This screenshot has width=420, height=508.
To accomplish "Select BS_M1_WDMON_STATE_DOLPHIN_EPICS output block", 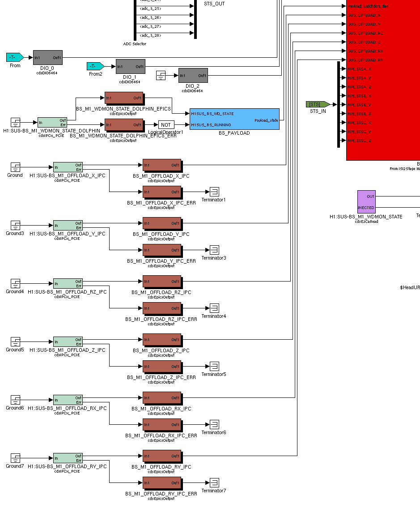I will coord(124,98).
